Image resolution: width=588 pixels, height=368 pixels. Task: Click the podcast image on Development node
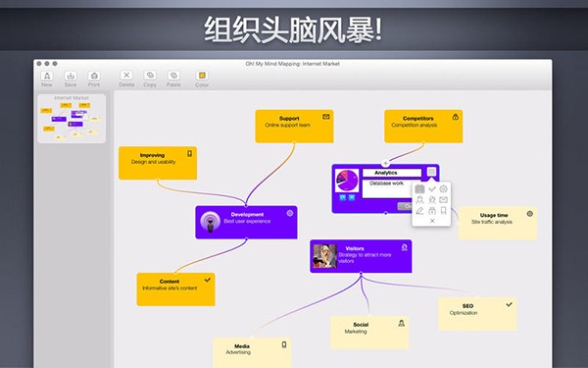coord(210,222)
